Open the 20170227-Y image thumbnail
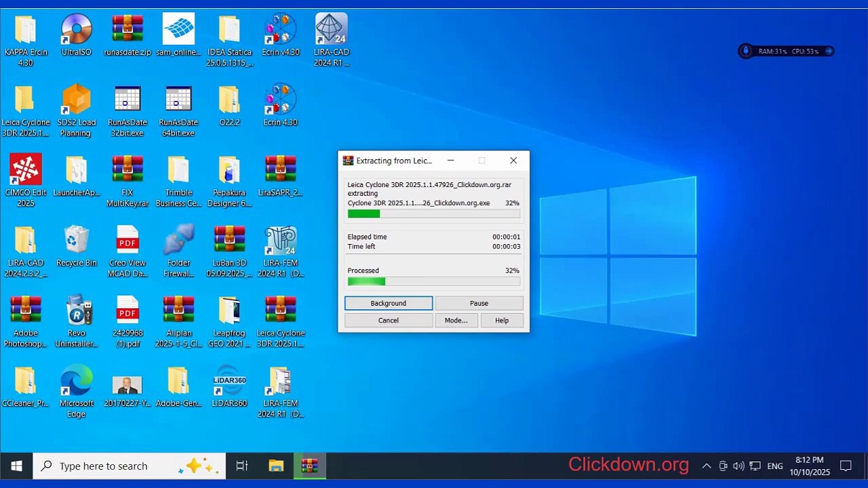 click(x=127, y=386)
